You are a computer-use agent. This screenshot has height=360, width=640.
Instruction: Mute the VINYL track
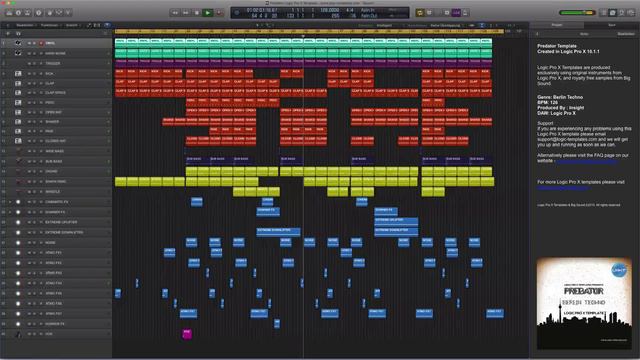tap(29, 43)
